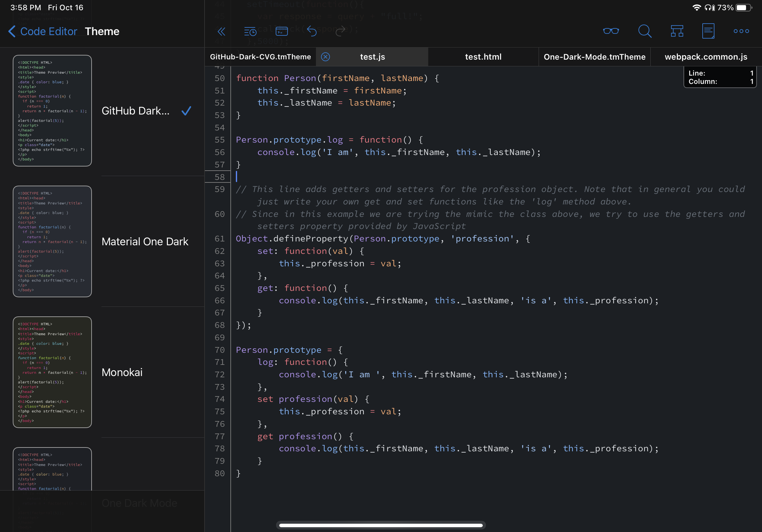Click the Material One Dark preview thumbnail

52,241
